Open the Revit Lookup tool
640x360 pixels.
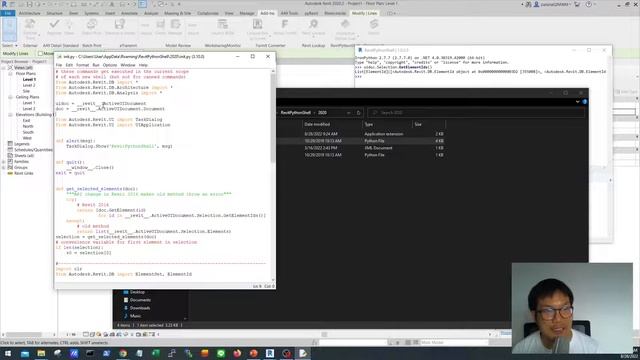(313, 27)
